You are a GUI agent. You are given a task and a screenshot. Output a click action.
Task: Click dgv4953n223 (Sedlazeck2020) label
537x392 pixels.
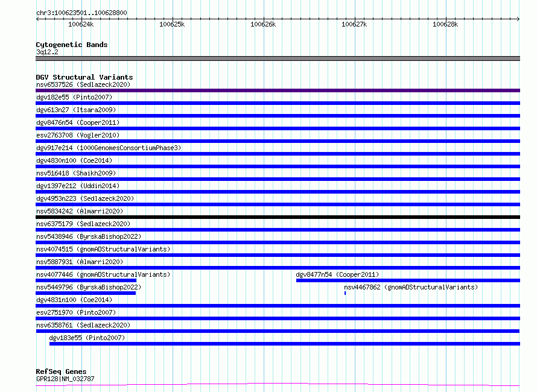point(85,198)
